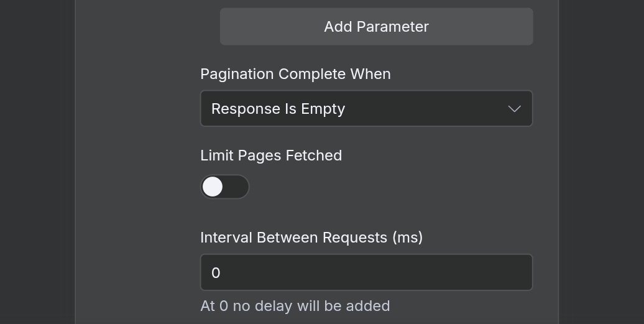This screenshot has width=644, height=324.
Task: Click the "0" value in the interval field
Action: pos(216,273)
